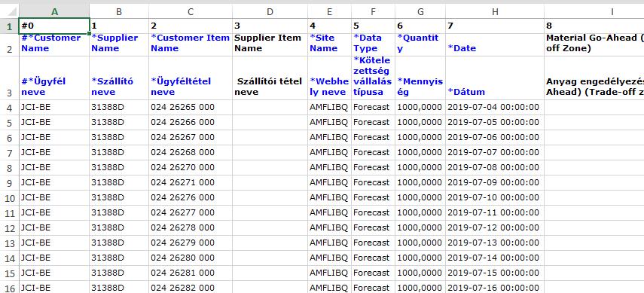This screenshot has width=644, height=293.
Task: Select column B header
Action: (119, 11)
